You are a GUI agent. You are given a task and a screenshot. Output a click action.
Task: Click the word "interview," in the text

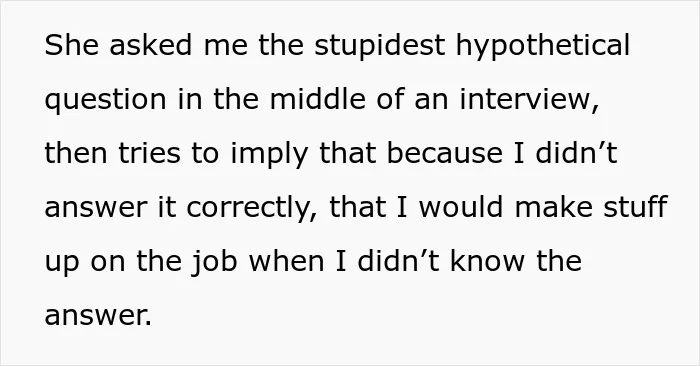coord(529,99)
